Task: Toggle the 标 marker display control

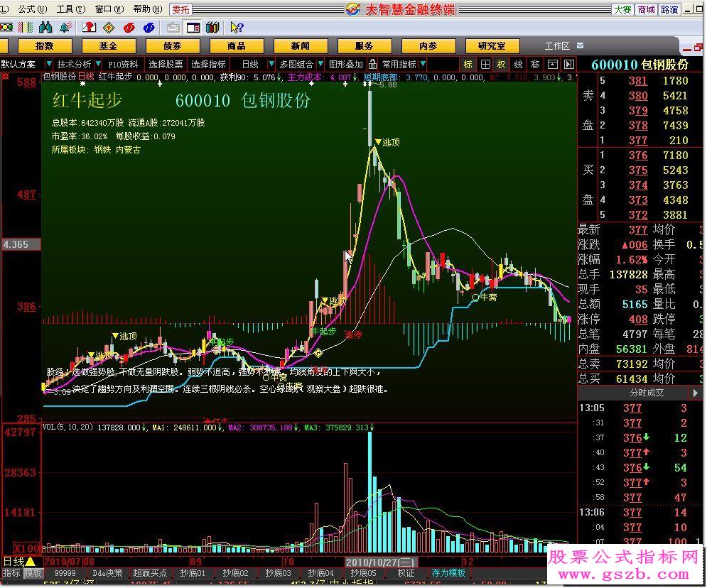Action: pos(467,64)
